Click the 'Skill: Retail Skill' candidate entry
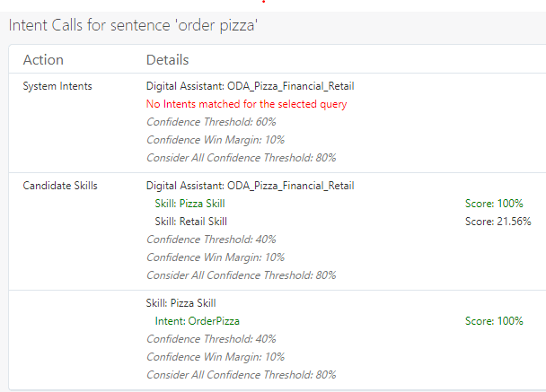This screenshot has height=392, width=546. point(190,222)
